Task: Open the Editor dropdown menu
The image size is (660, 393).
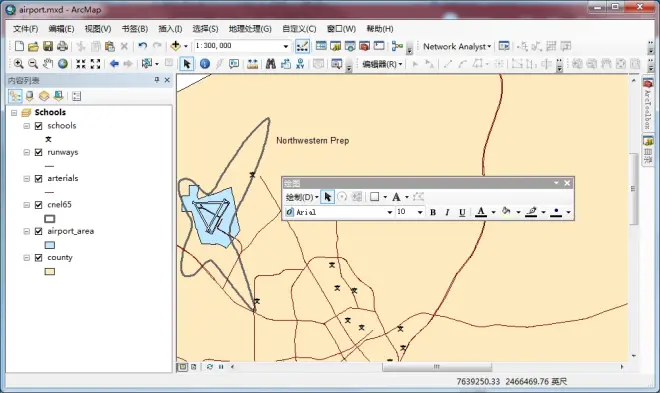Action: (x=382, y=64)
